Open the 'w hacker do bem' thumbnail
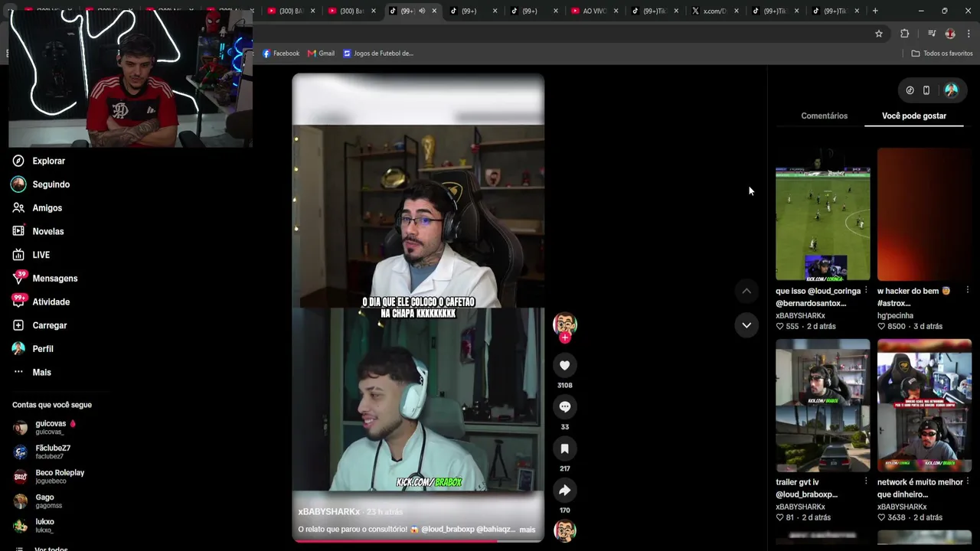Screen dimensions: 980x551 click(924, 214)
